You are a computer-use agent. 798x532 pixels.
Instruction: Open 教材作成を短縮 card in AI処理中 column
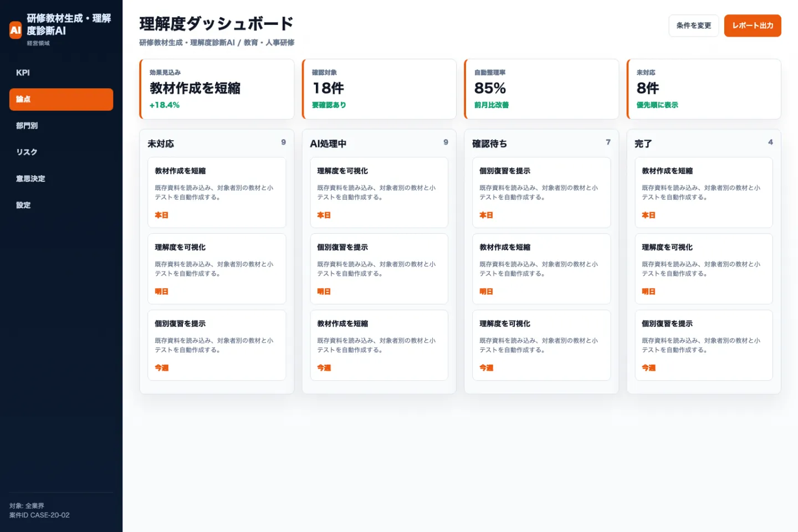point(379,345)
